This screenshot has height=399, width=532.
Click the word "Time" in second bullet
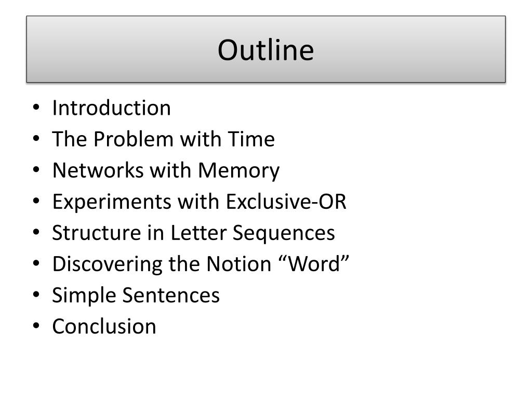click(251, 139)
